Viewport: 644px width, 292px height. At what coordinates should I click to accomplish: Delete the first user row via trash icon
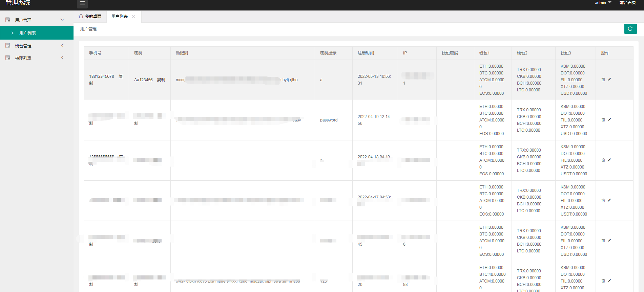603,80
